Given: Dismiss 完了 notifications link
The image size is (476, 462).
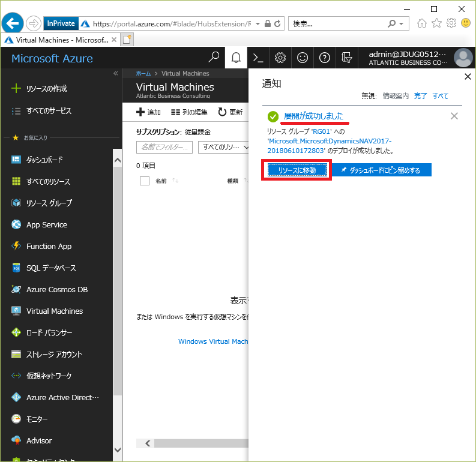Looking at the screenshot, I should pyautogui.click(x=420, y=96).
